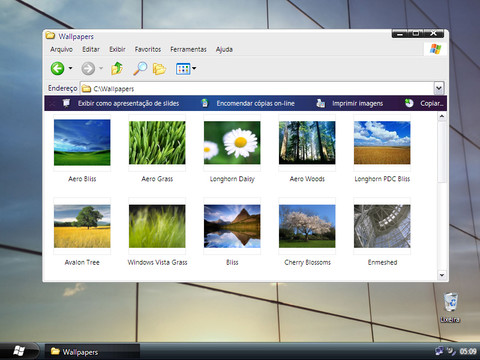Viewport: 480px width, 360px height.
Task: Click Exibir como apresentação de slides
Action: tap(128, 103)
